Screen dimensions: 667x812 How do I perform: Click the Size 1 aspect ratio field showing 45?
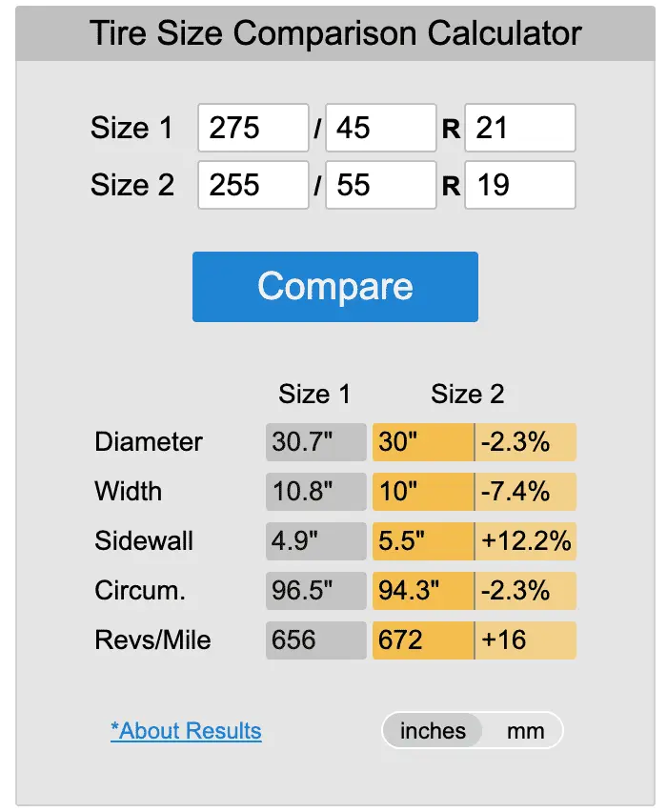379,128
